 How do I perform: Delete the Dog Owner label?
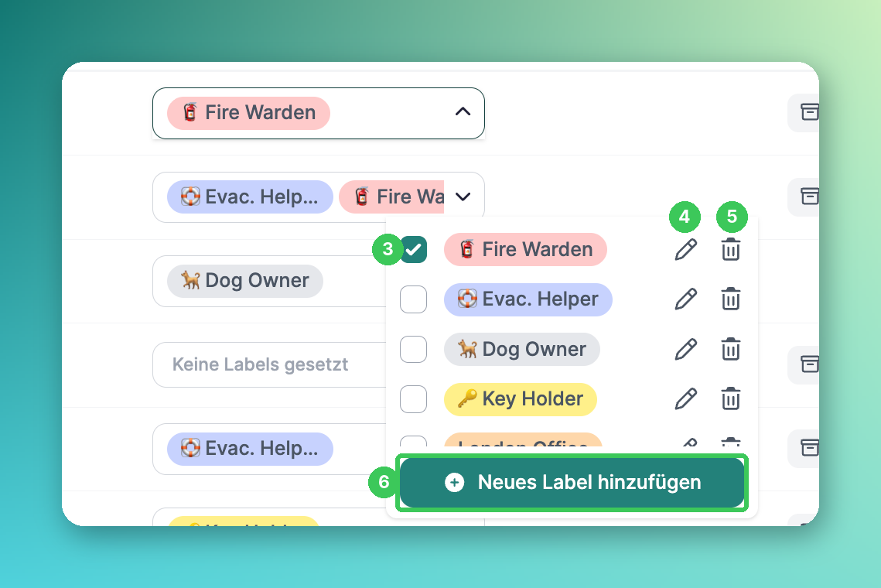point(730,349)
